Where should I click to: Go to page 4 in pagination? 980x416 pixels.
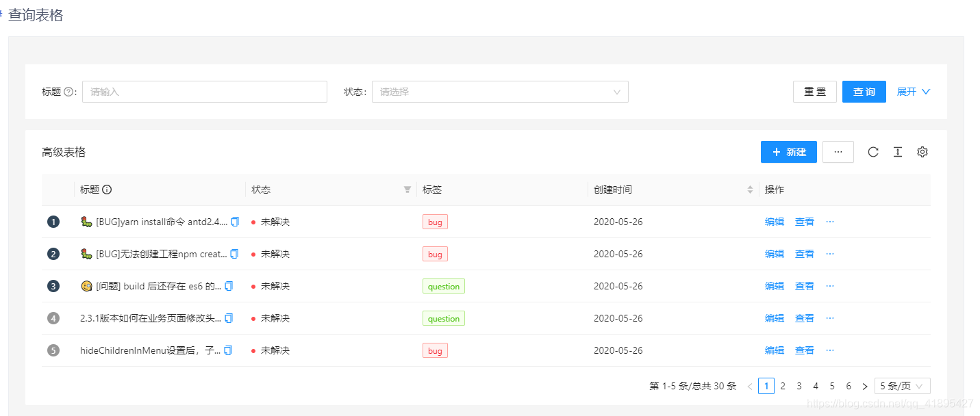tap(816, 387)
